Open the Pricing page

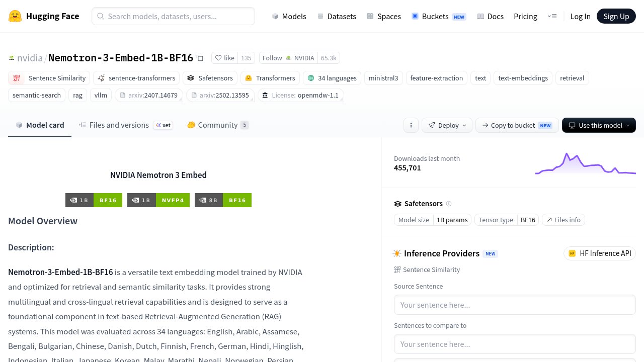tap(525, 16)
